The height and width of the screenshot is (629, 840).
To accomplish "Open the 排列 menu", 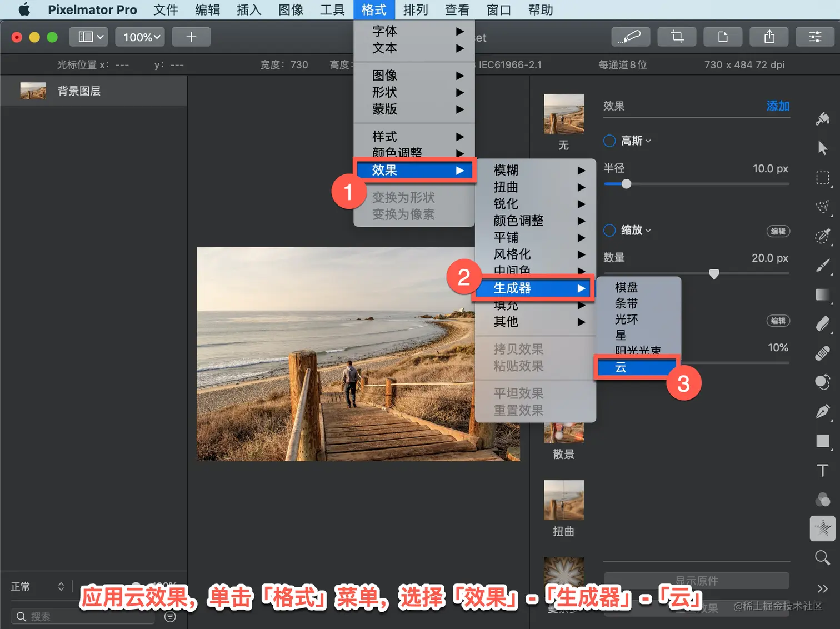I will pos(416,9).
